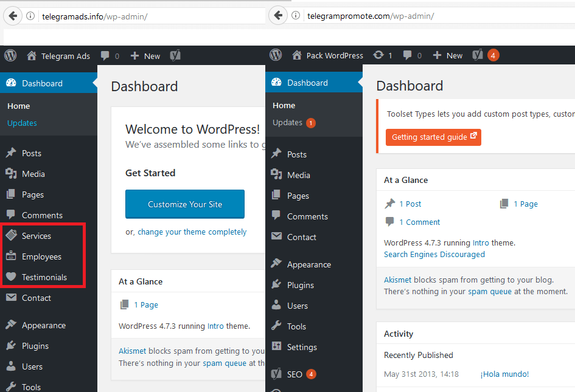The width and height of the screenshot is (575, 392).
Task: Click the Home submenu item in the Telegram Ads sidebar
Action: tap(19, 106)
